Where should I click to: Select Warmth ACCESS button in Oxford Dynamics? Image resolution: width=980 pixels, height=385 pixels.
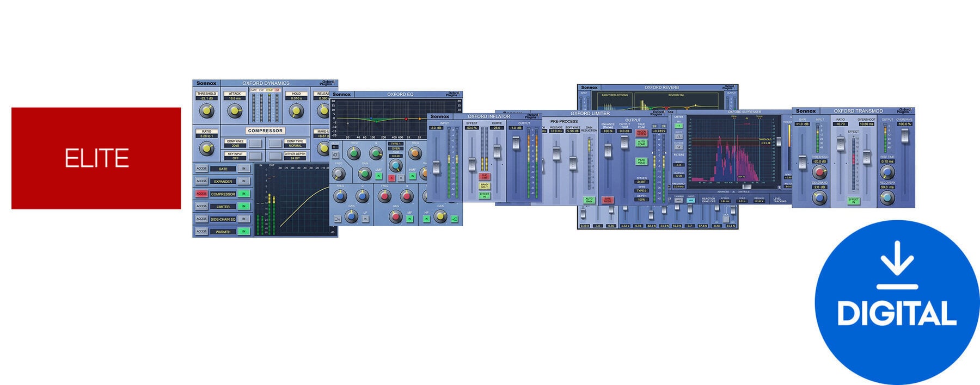[x=201, y=231]
